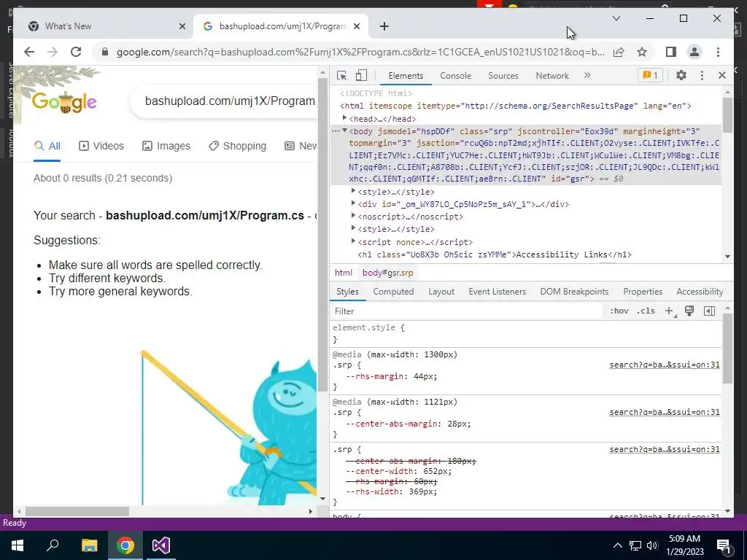Viewport: 747px width, 560px height.
Task: Close the What's New tab
Action: tap(182, 26)
